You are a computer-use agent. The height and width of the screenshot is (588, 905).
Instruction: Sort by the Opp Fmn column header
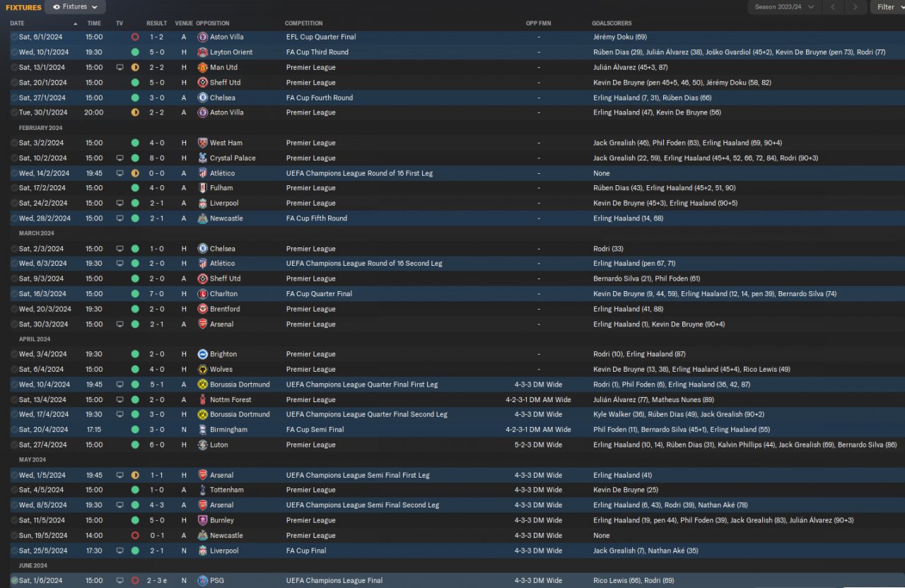pos(539,23)
